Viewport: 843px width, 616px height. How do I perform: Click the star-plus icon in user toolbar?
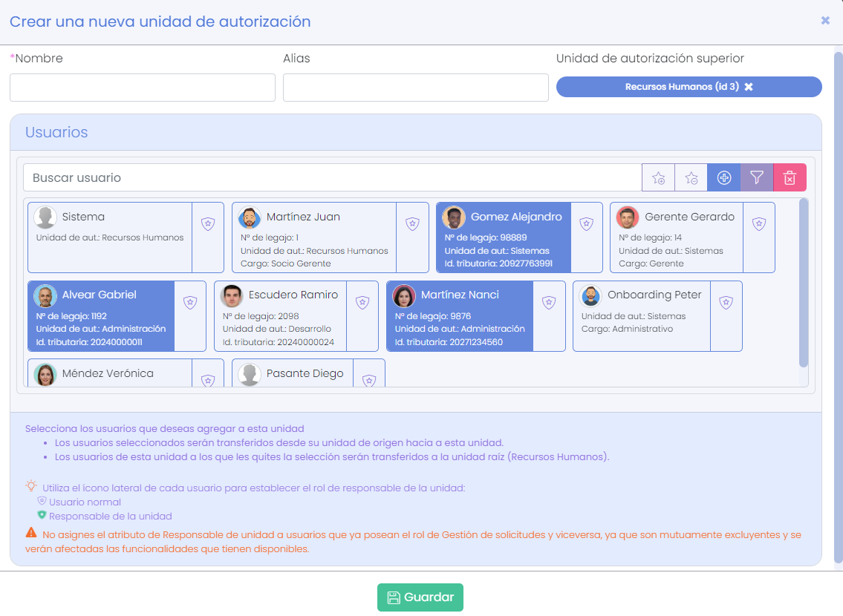coord(658,178)
